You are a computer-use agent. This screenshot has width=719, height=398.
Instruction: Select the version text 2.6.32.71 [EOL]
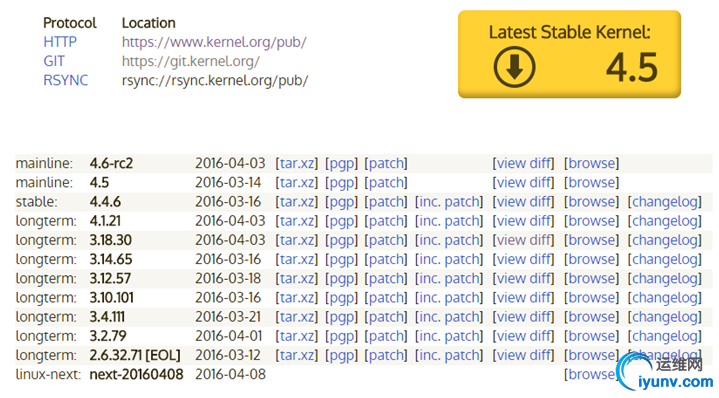[x=135, y=356]
